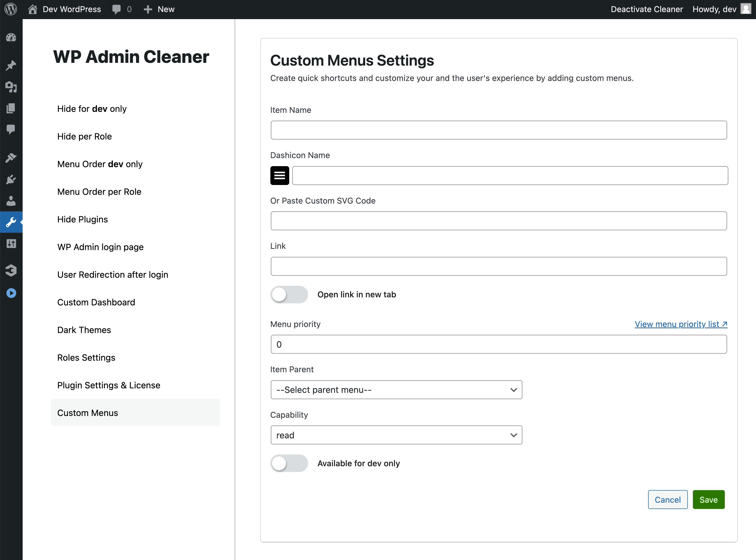Click the WP Admin Cleaner title
756x560 pixels.
point(131,57)
